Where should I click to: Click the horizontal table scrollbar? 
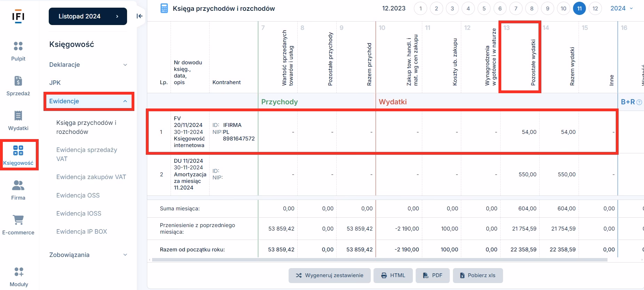click(x=379, y=260)
